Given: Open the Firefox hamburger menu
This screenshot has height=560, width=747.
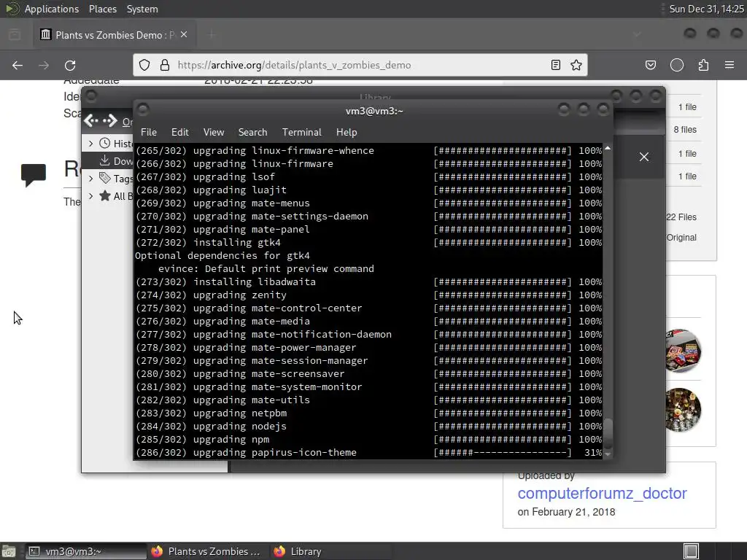Looking at the screenshot, I should 729,65.
